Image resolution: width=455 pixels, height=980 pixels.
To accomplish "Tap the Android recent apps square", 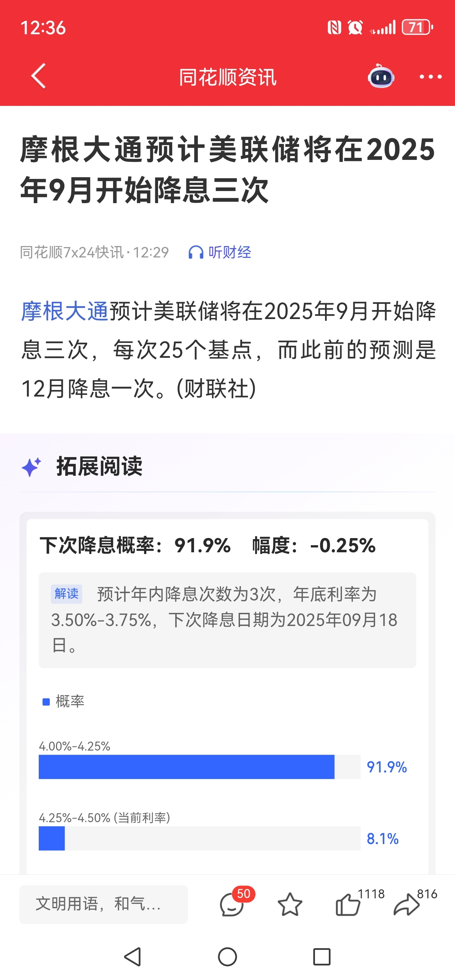I will (x=322, y=957).
